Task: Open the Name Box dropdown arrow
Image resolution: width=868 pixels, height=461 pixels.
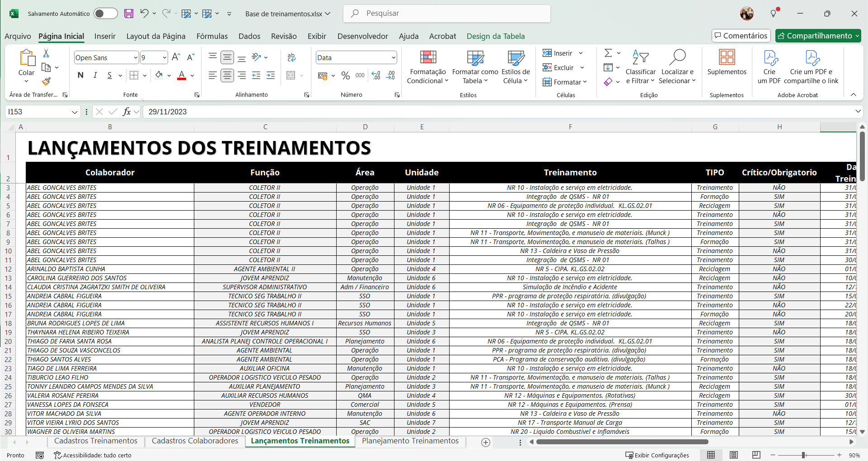Action: pyautogui.click(x=75, y=112)
